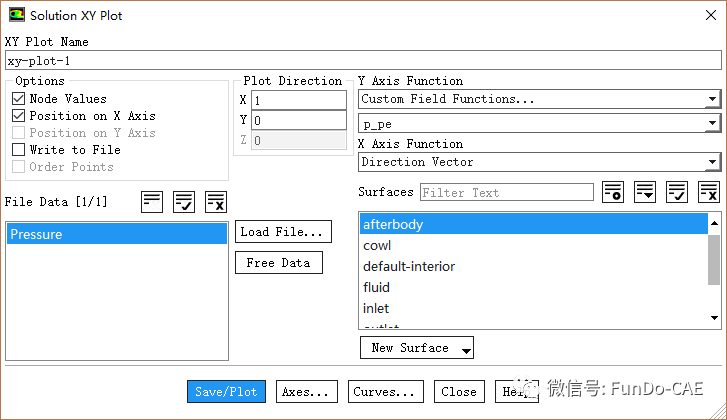Select the cowl surface in list
Image resolution: width=727 pixels, height=420 pixels.
377,245
